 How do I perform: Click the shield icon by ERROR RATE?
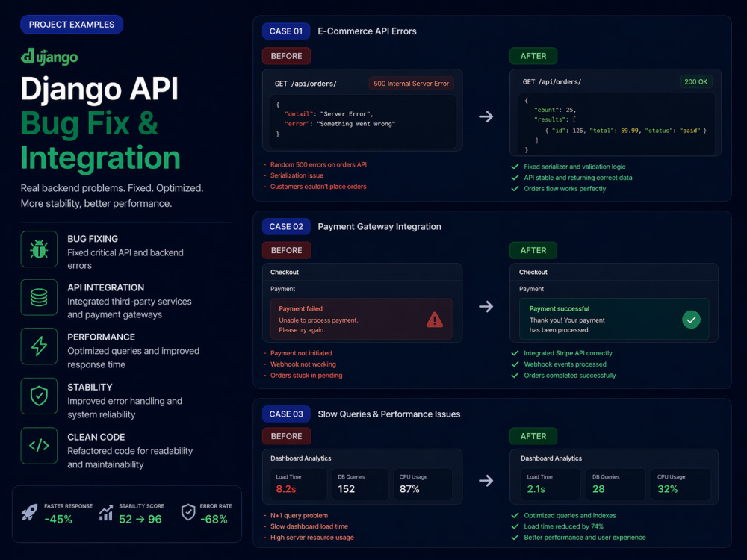(188, 512)
